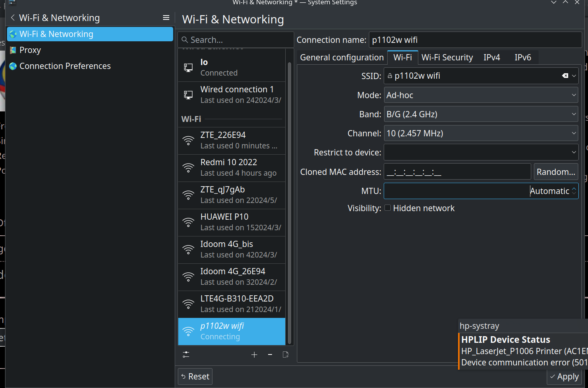Click the MTU stepper arrows
The image size is (588, 388).
pos(574,191)
